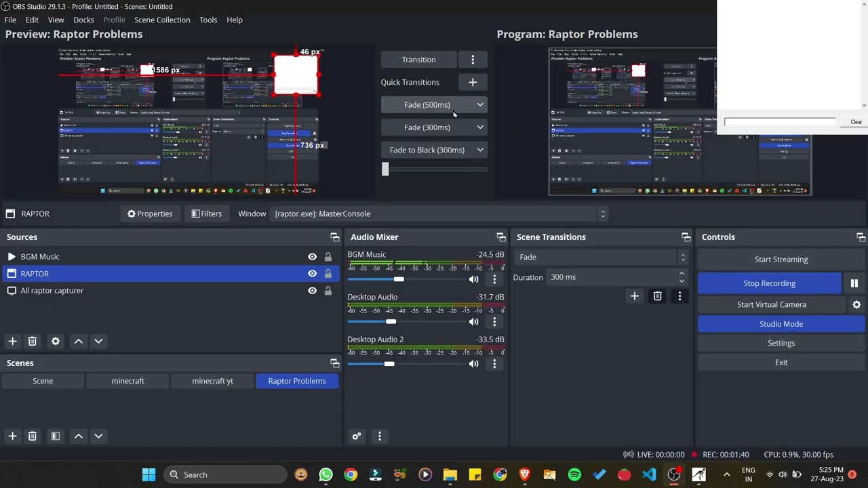Pause the recording
This screenshot has width=868, height=488.
click(x=854, y=283)
